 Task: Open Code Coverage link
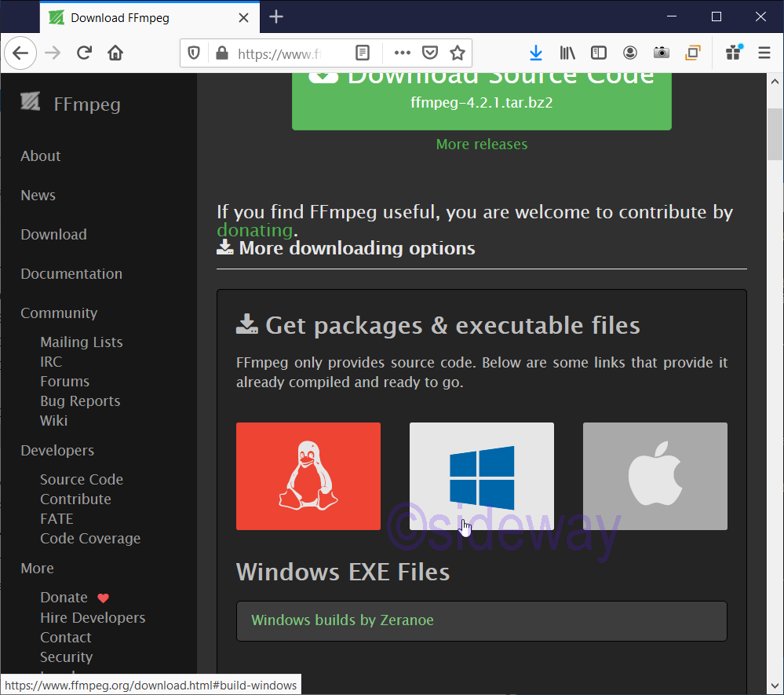[90, 539]
